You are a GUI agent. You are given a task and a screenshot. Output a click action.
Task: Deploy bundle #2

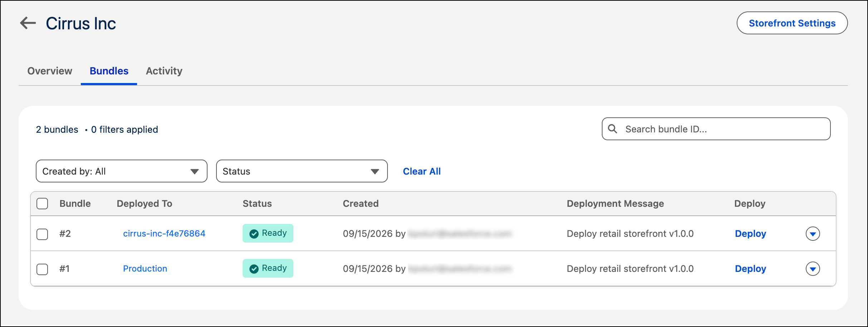point(750,234)
